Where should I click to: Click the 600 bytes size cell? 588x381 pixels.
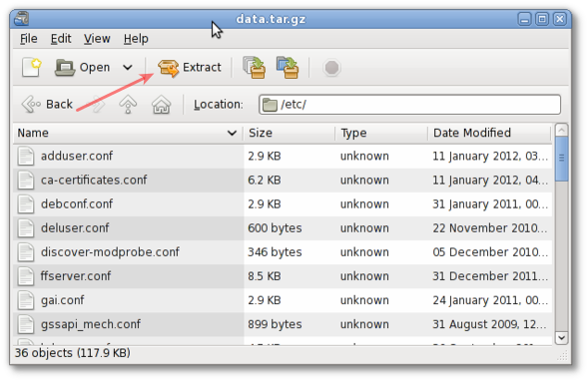[275, 227]
